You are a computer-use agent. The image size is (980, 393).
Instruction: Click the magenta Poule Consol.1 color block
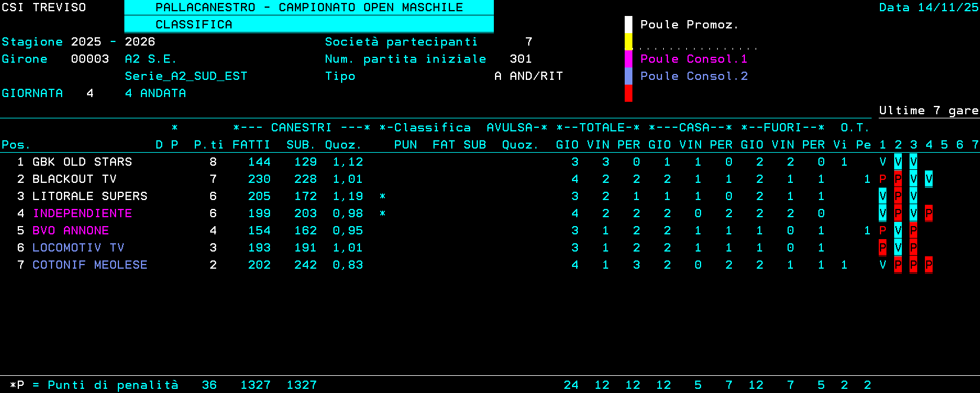click(x=628, y=59)
